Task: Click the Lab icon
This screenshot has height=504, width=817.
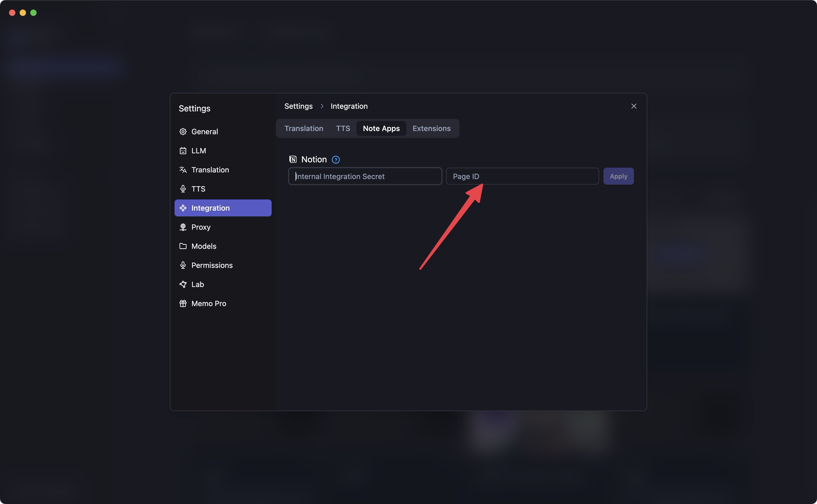Action: pyautogui.click(x=183, y=284)
